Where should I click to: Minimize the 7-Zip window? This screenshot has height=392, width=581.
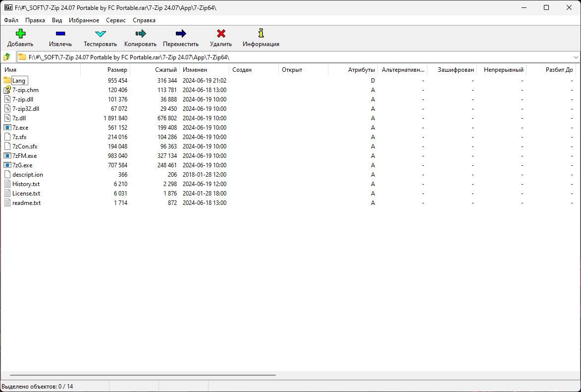pyautogui.click(x=524, y=7)
